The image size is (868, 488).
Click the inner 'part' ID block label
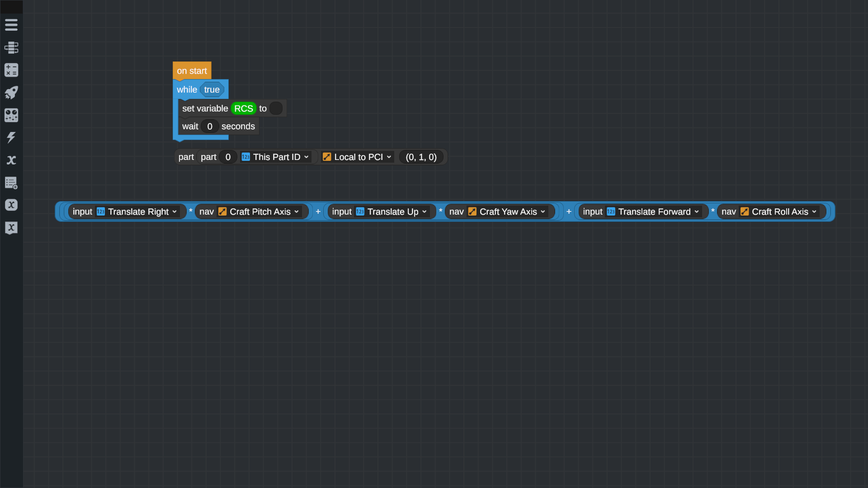[208, 157]
